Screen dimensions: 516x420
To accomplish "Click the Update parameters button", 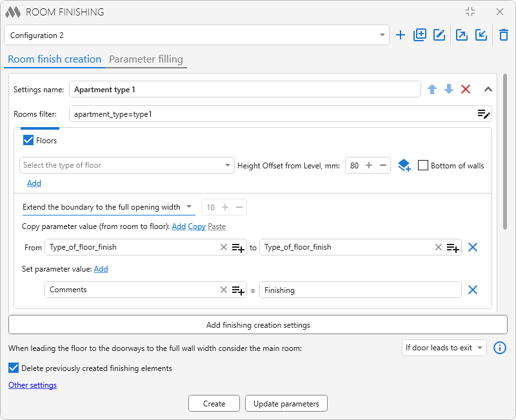I will [286, 403].
